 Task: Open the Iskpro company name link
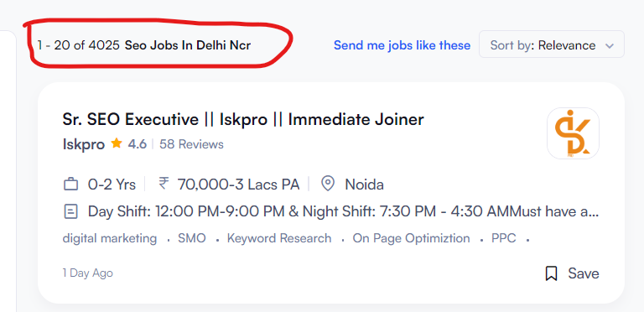[84, 144]
